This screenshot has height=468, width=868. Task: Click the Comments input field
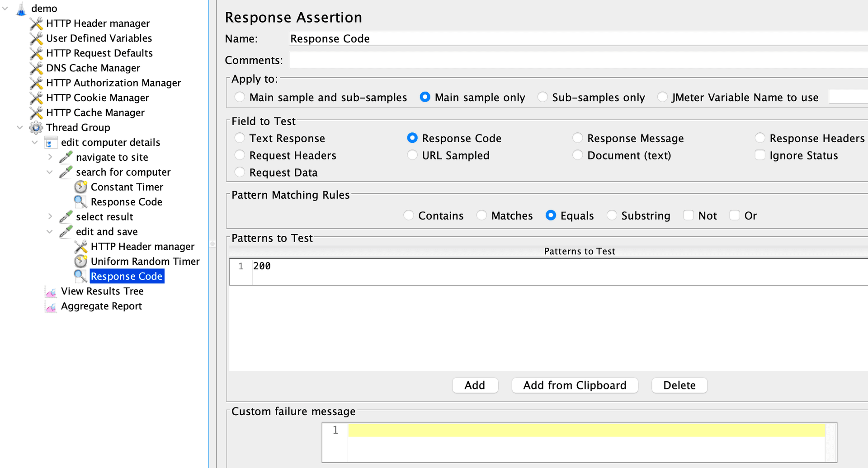(x=578, y=60)
